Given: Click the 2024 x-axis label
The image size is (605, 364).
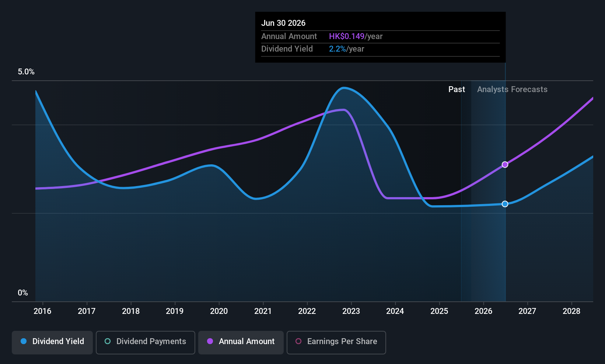Looking at the screenshot, I should 395,311.
